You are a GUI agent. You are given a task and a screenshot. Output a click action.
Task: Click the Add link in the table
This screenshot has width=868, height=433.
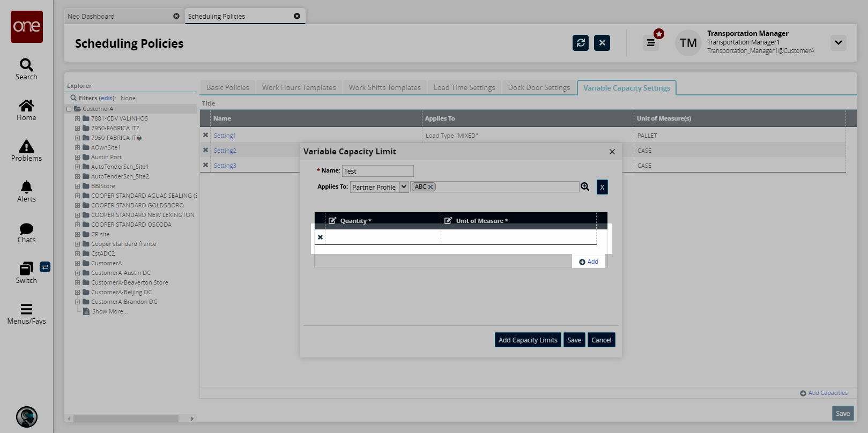point(589,262)
